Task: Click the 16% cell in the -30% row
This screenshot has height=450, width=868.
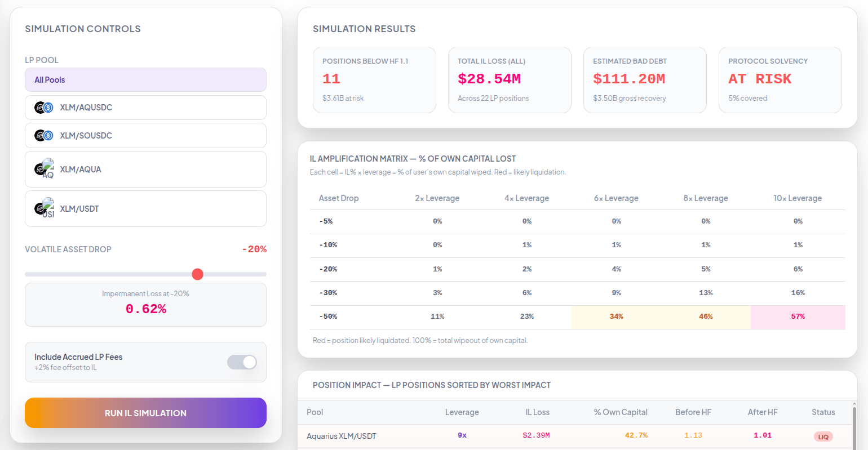Action: click(798, 293)
